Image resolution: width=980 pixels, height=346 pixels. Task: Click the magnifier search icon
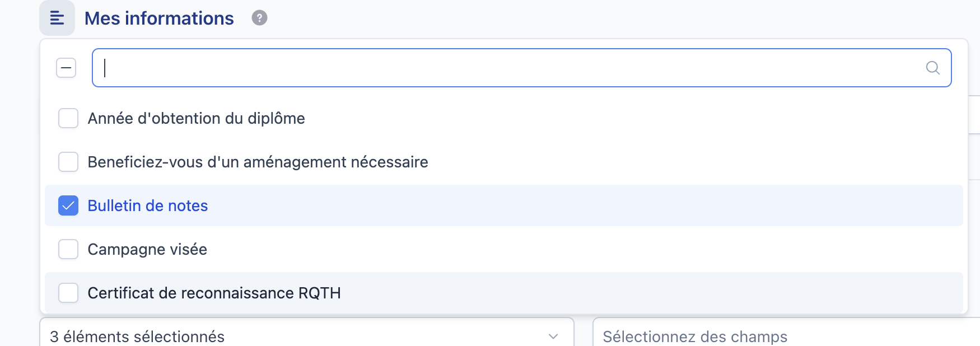pyautogui.click(x=932, y=68)
